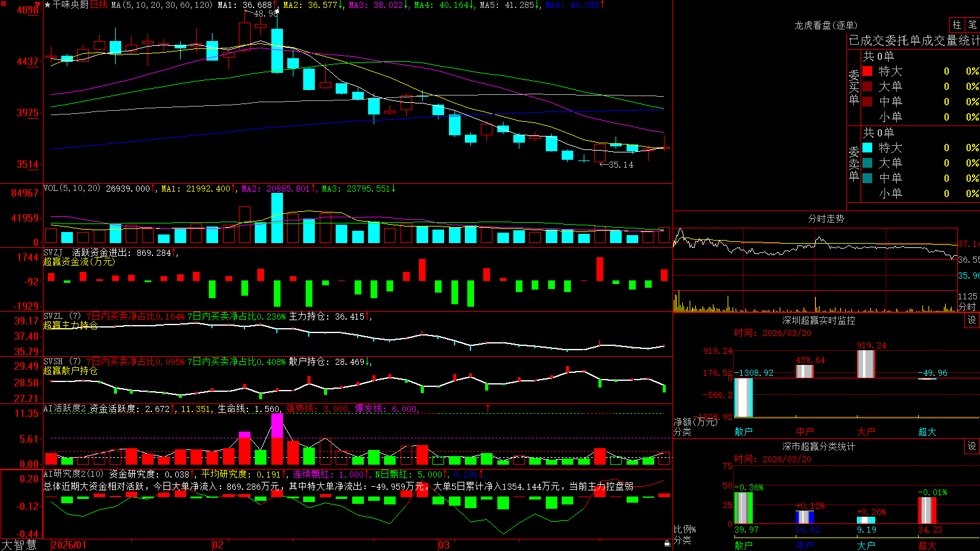Click the star icon before 千味央厨
The image size is (980, 551).
(47, 5)
